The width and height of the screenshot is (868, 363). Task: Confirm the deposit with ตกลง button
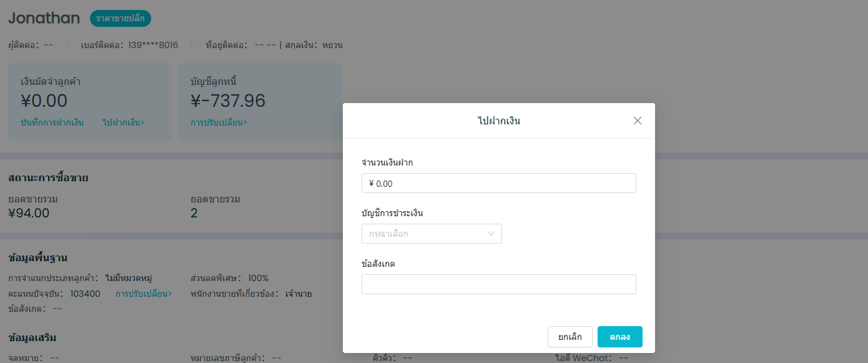pyautogui.click(x=619, y=337)
